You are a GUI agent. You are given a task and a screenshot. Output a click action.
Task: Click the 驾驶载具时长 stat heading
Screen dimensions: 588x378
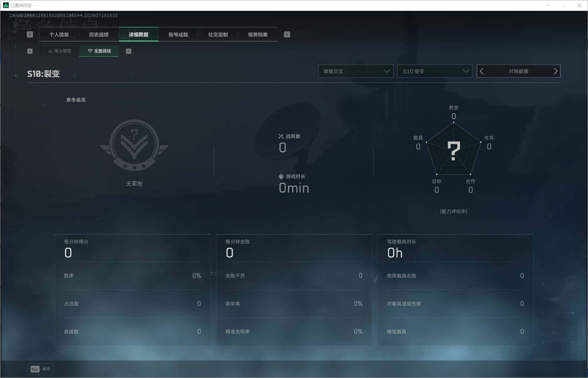point(402,242)
